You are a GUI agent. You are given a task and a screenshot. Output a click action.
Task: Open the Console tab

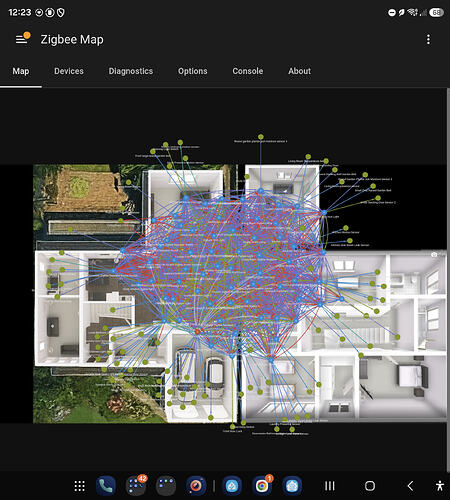(x=248, y=71)
